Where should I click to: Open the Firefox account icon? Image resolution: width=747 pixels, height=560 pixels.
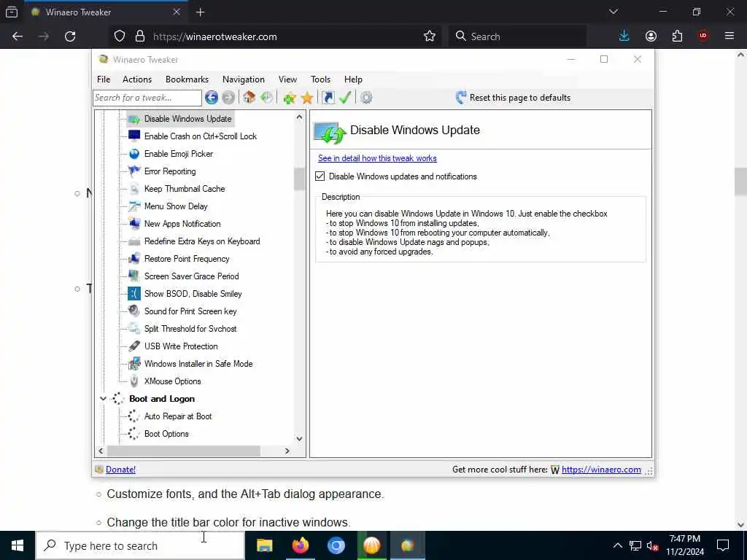(x=651, y=36)
